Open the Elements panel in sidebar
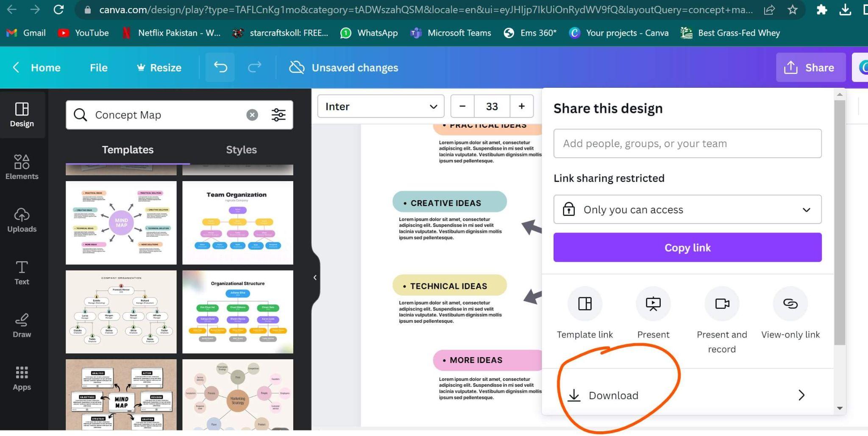 tap(22, 167)
